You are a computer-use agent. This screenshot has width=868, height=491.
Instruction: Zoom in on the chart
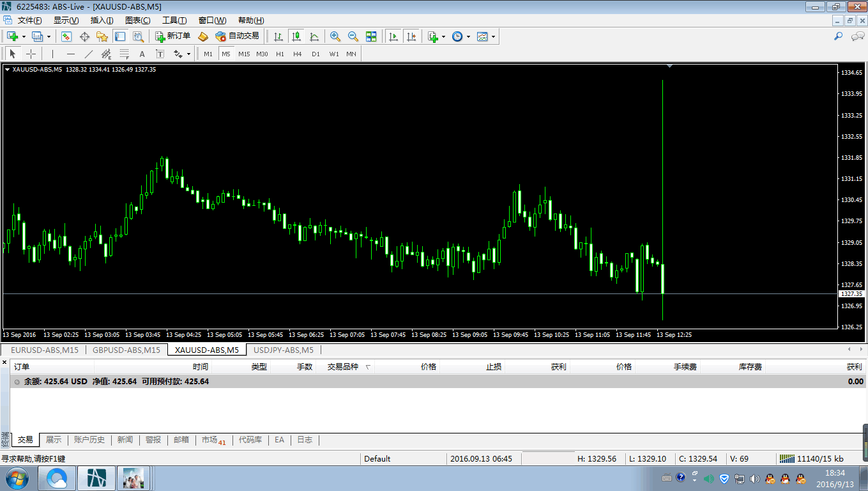(335, 36)
